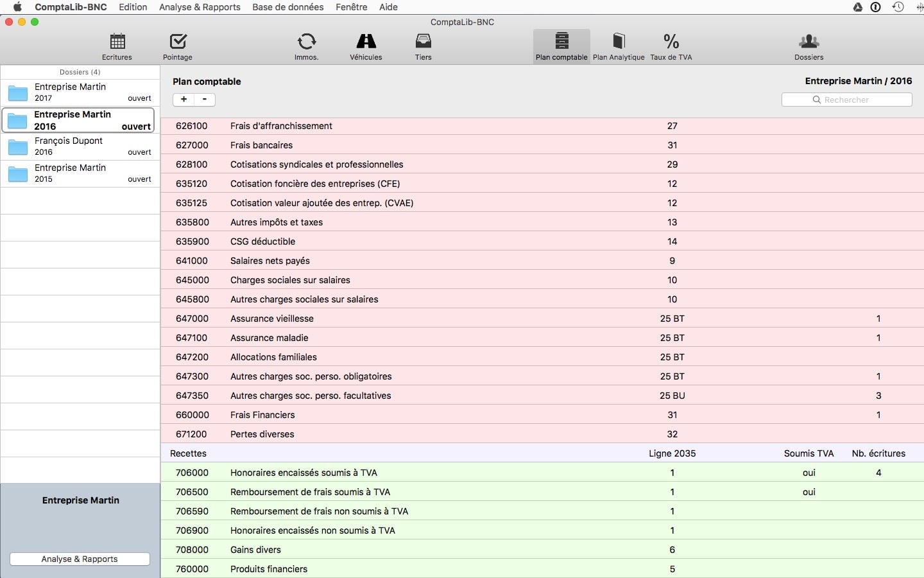Select Autres charges soc. perso. facultatives
This screenshot has width=924, height=578.
click(x=542, y=396)
